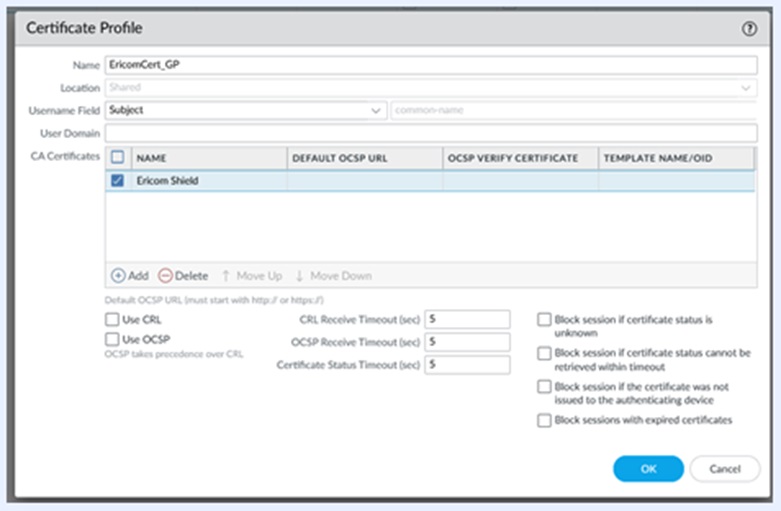Check Block sessions with expired certificates

click(544, 421)
